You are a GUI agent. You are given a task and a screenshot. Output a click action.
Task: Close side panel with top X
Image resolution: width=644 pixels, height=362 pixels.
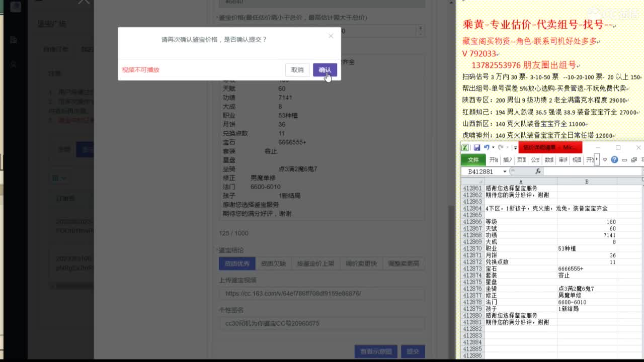[84, 2]
